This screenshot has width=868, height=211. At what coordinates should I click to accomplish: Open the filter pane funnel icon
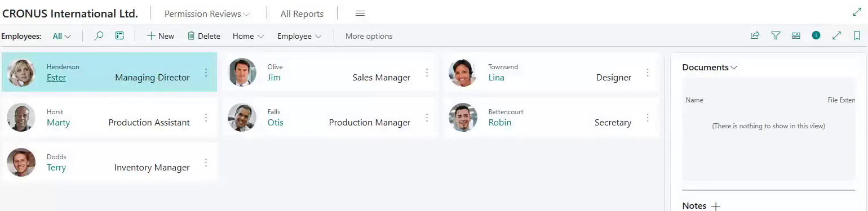pos(776,35)
